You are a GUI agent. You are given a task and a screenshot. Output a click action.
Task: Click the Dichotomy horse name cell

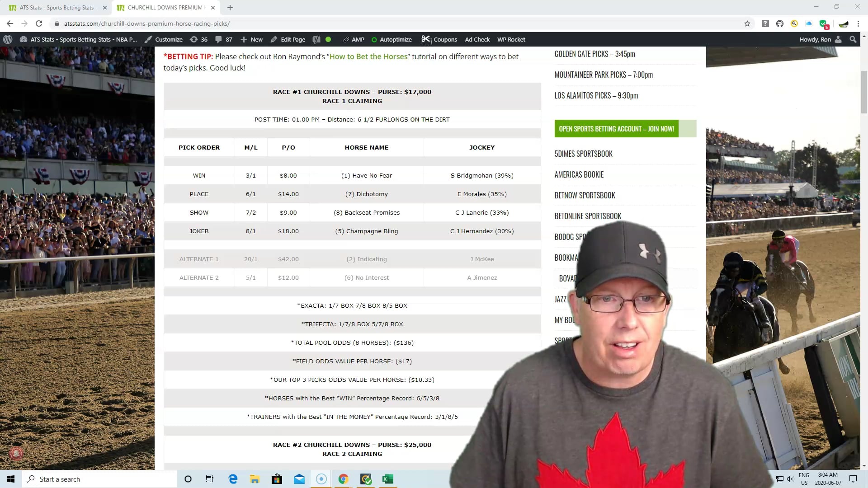(367, 194)
